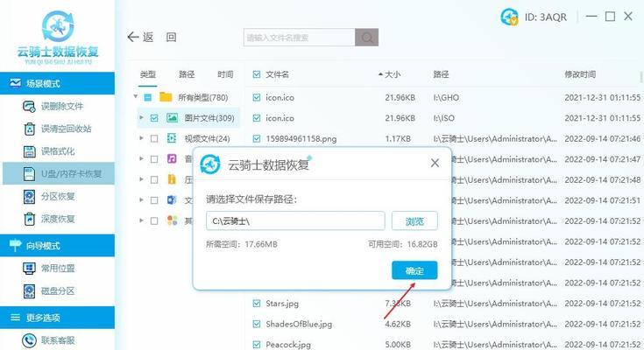Expand the compressed files tree node

[x=141, y=179]
